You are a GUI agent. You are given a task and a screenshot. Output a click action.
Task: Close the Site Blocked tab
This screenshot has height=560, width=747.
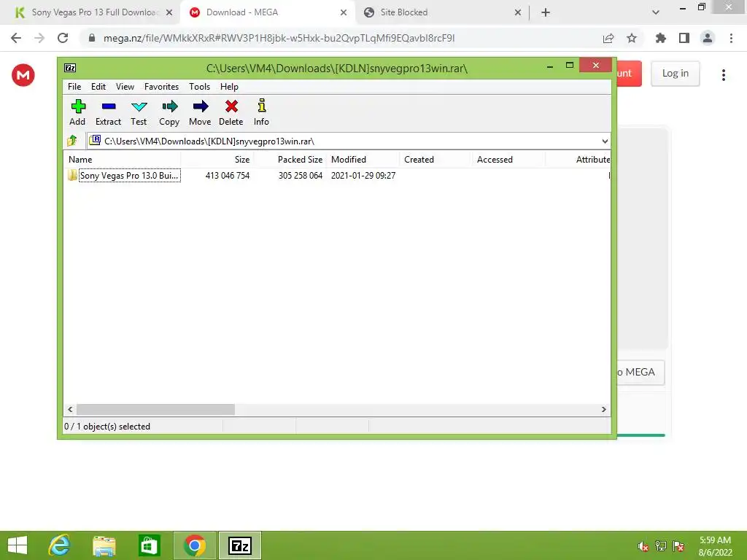pyautogui.click(x=518, y=13)
